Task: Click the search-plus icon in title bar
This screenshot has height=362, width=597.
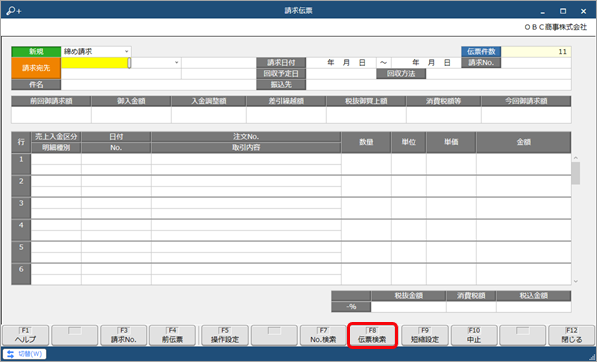Action: (14, 11)
